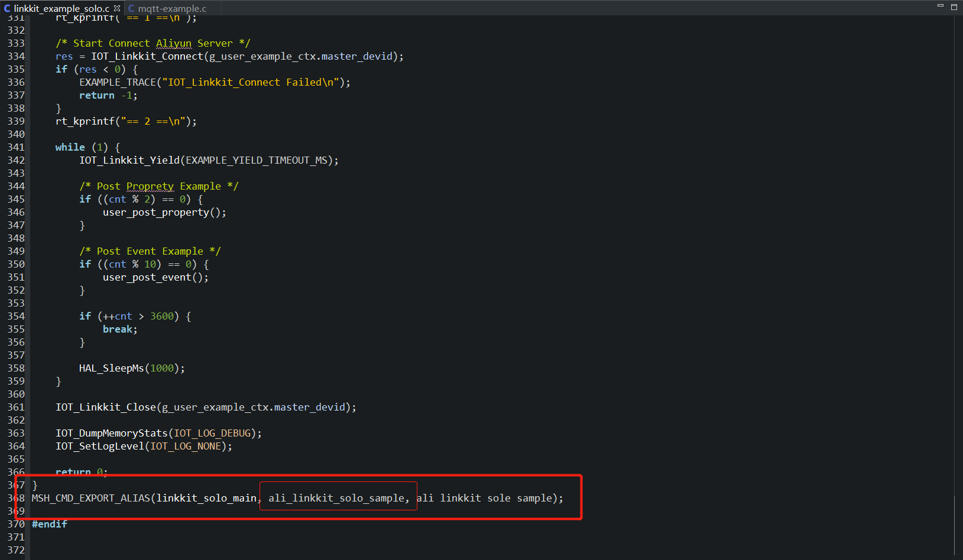Click the break statement on line 355
963x560 pixels.
point(117,329)
